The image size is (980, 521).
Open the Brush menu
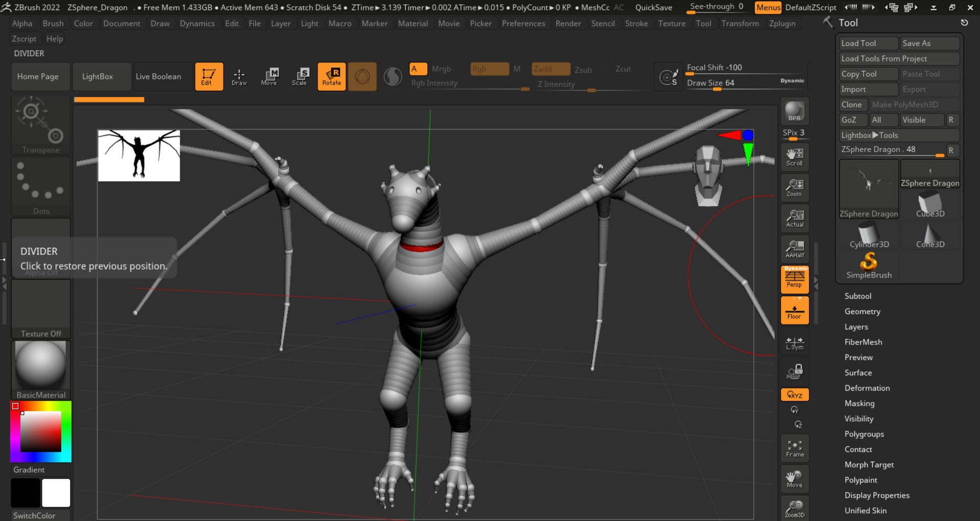click(x=53, y=23)
